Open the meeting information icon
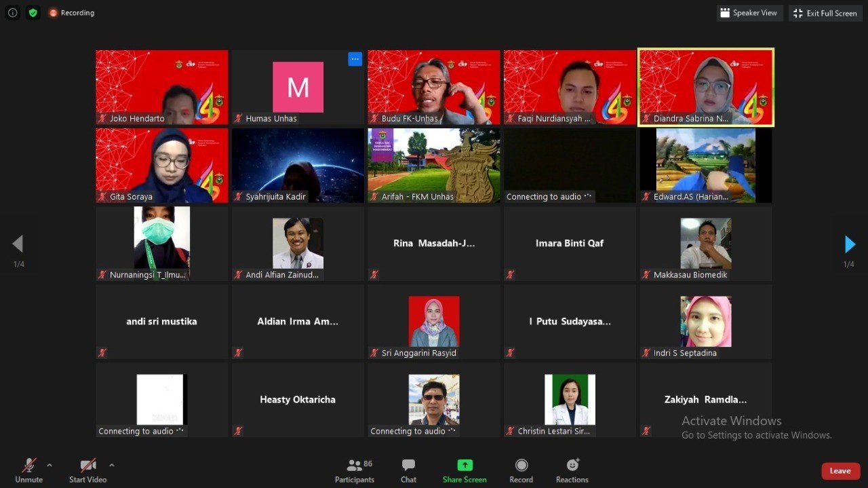The image size is (868, 488). pyautogui.click(x=12, y=13)
